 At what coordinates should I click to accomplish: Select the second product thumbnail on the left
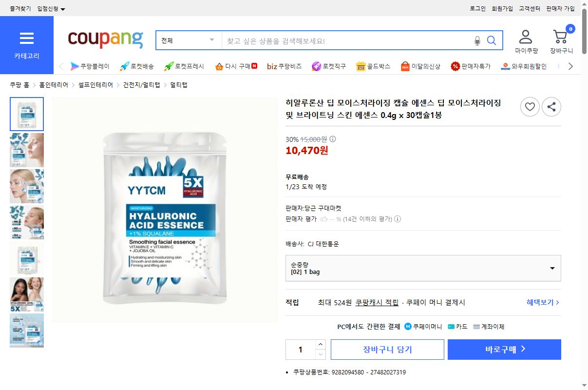coord(27,150)
